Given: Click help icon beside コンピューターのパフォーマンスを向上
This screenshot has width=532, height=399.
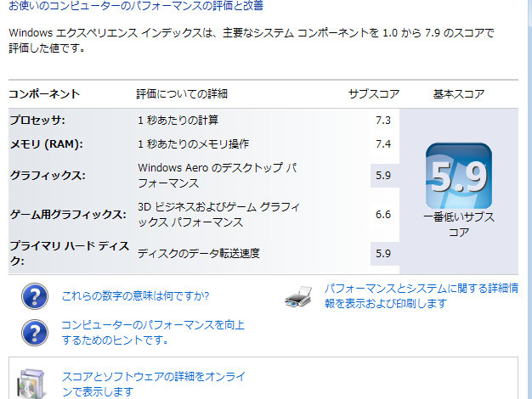Looking at the screenshot, I should coord(35,333).
